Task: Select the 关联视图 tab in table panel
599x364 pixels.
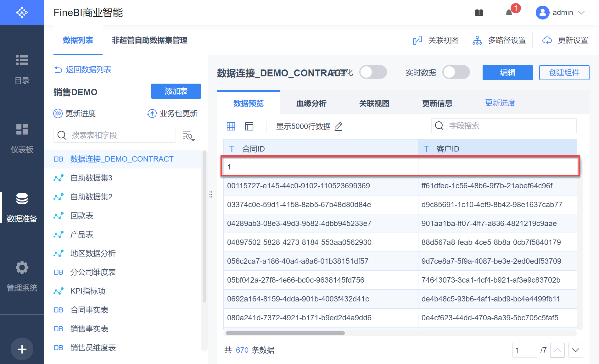Action: 374,103
